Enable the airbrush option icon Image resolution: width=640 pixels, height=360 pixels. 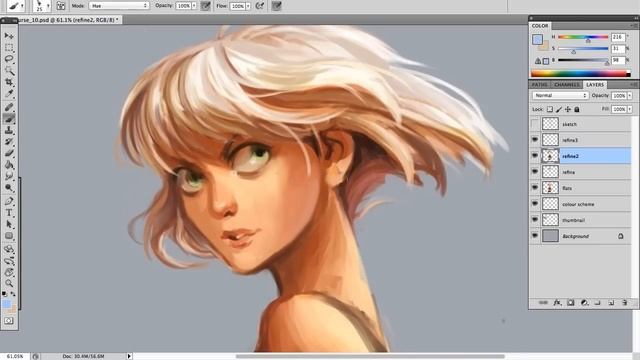tap(260, 6)
